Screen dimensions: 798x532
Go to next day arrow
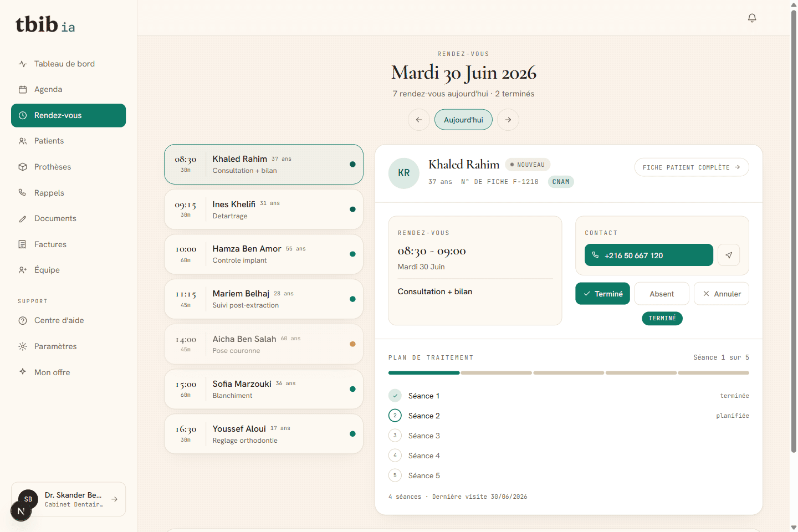pyautogui.click(x=508, y=120)
